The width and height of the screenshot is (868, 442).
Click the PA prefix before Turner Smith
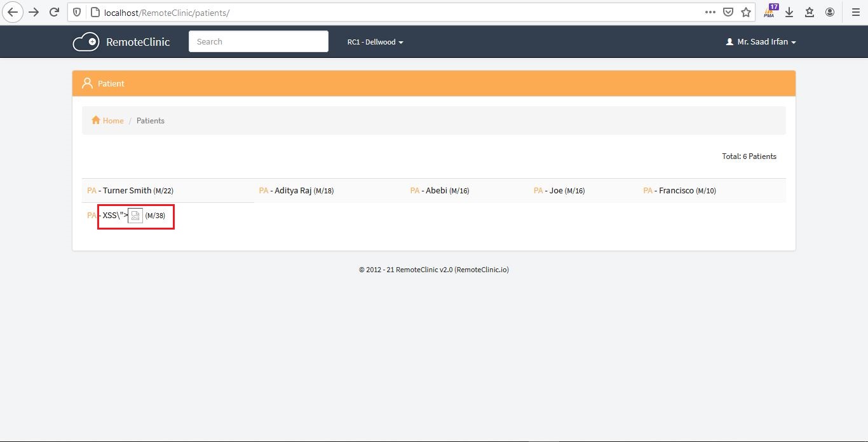tap(92, 190)
